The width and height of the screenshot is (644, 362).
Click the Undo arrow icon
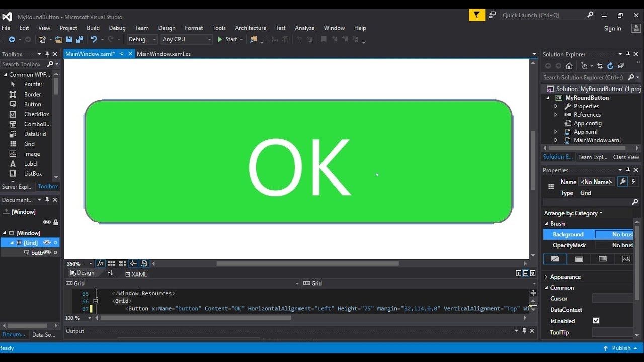(94, 39)
